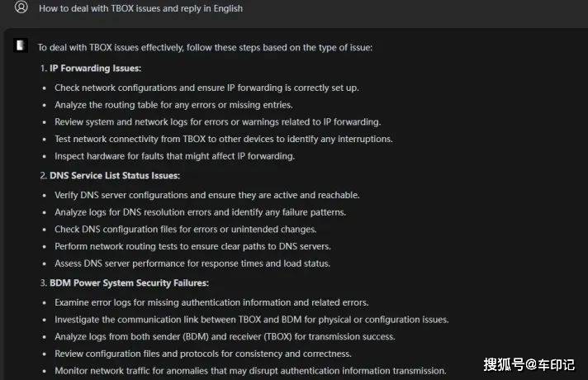Click the IP Forwarding Issues heading
This screenshot has width=588, height=380.
(x=95, y=69)
